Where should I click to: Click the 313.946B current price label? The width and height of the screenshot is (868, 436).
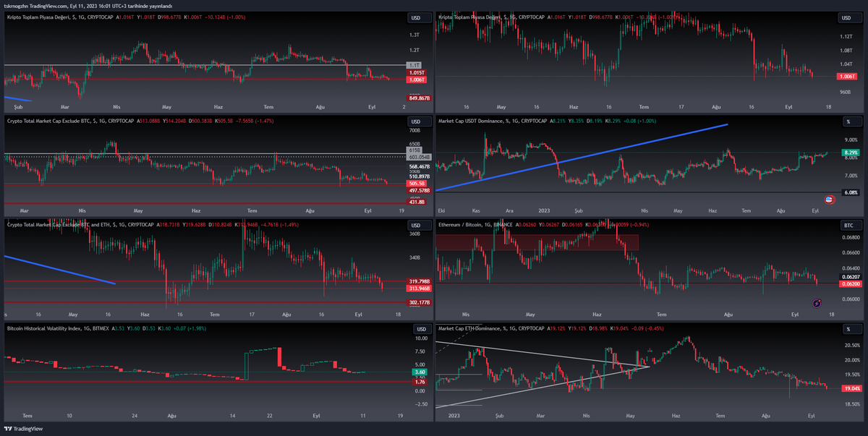click(x=419, y=288)
